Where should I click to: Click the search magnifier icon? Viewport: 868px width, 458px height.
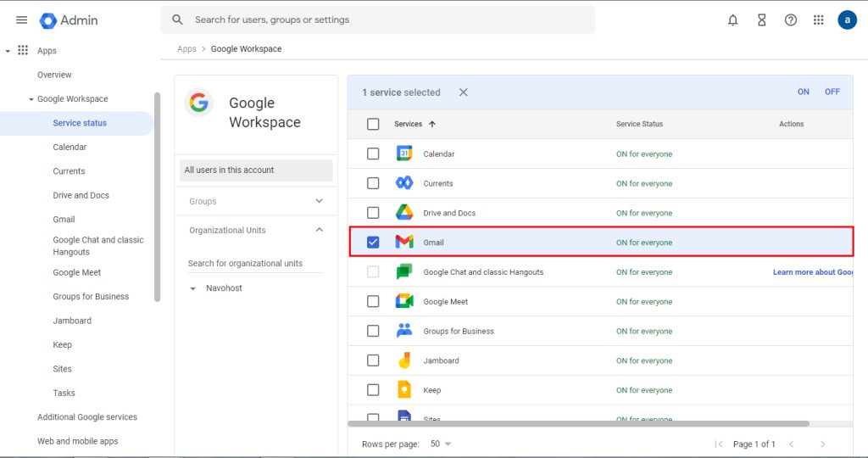coord(177,20)
